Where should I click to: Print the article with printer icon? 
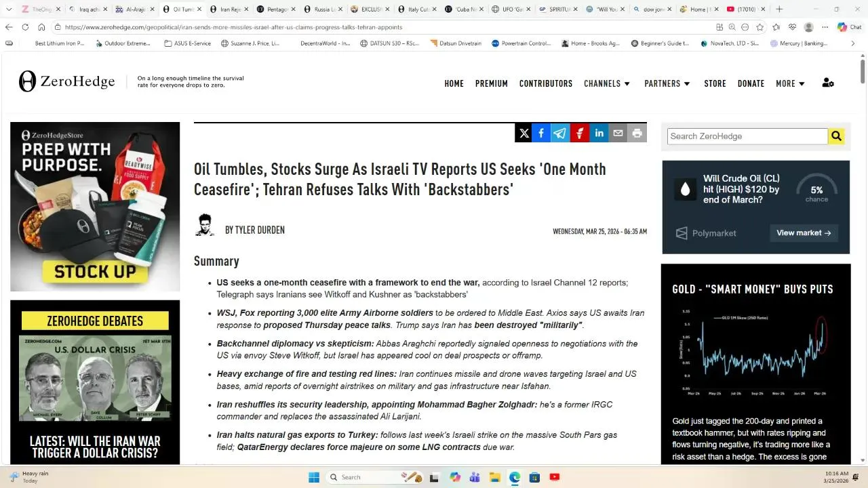pyautogui.click(x=637, y=134)
